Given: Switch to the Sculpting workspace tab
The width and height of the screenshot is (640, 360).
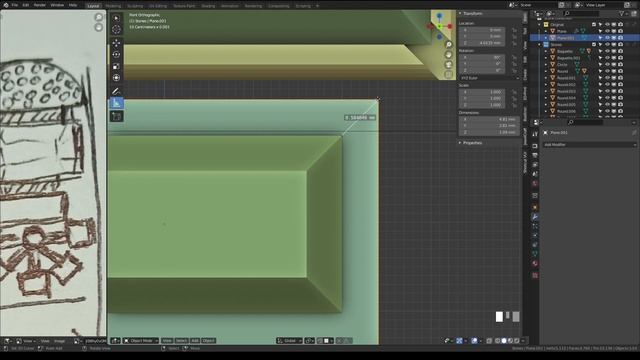Looking at the screenshot, I should [135, 6].
